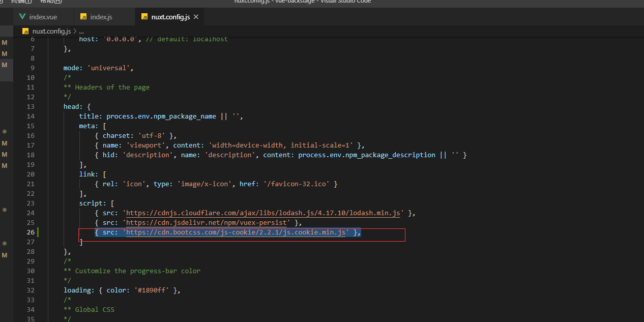Click the 'Customize the progress-bar color' comment
The height and width of the screenshot is (322, 644).
pyautogui.click(x=138, y=271)
